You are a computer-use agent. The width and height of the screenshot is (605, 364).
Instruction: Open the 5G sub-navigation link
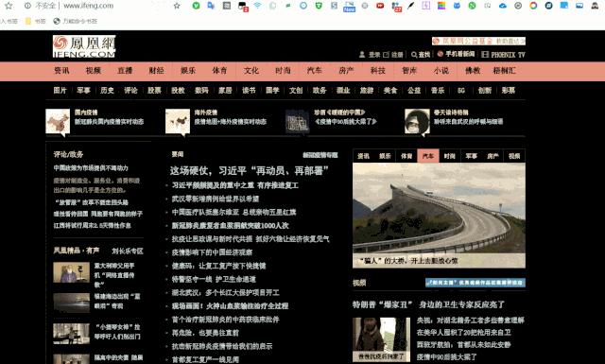point(461,91)
